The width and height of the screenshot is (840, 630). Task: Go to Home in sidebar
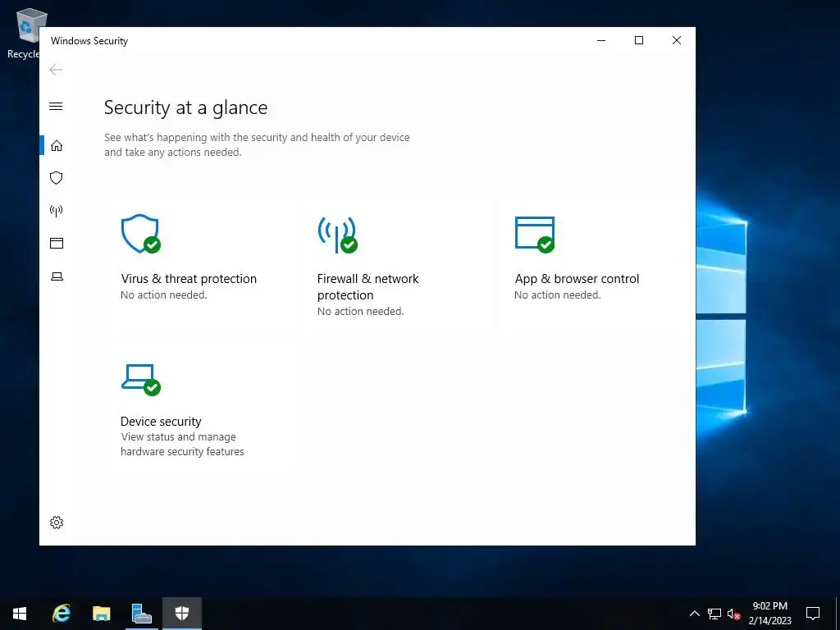pyautogui.click(x=57, y=146)
